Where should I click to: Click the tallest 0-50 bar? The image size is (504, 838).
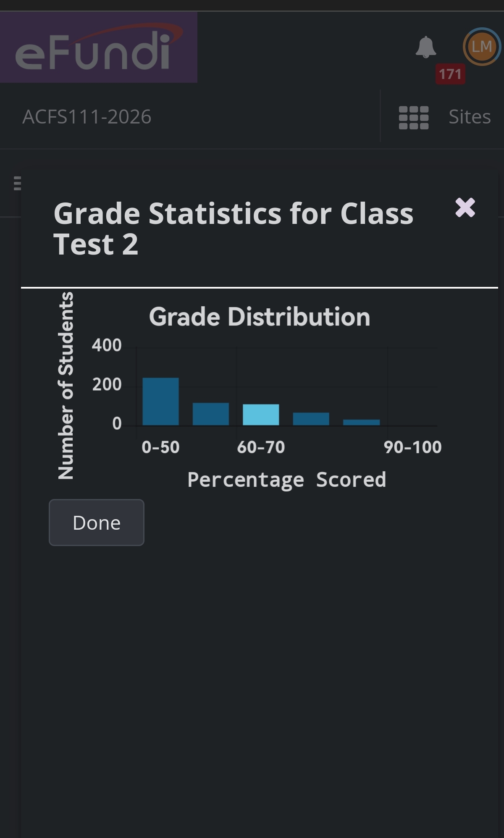pyautogui.click(x=160, y=402)
